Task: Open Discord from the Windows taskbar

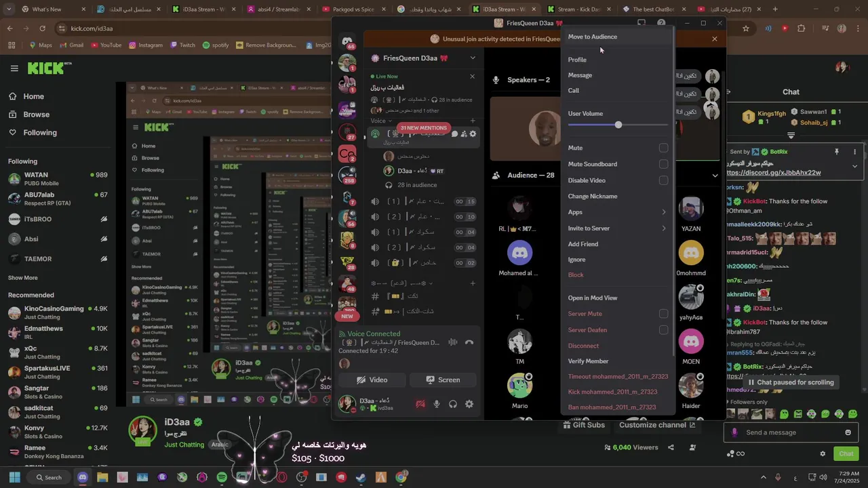Action: click(83, 477)
